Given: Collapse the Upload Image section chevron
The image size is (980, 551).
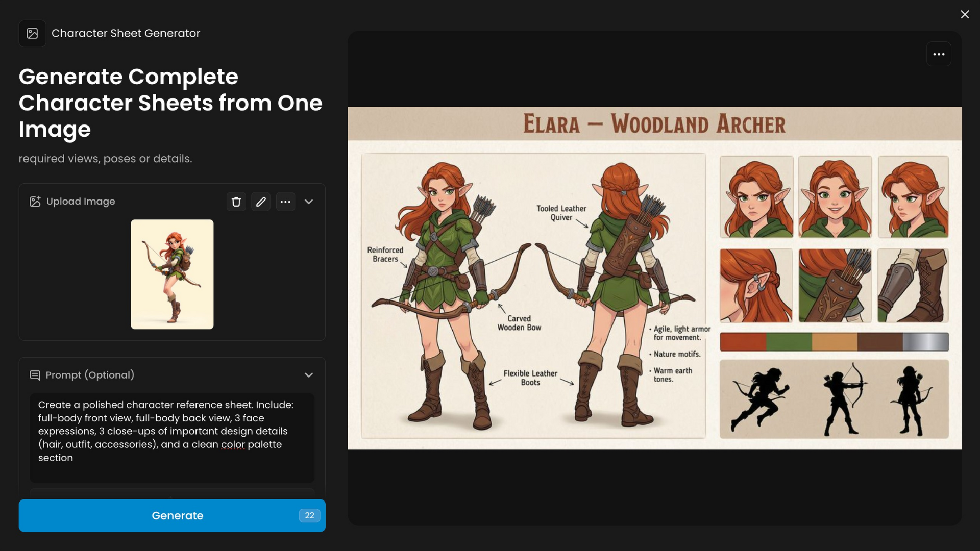Looking at the screenshot, I should point(309,202).
